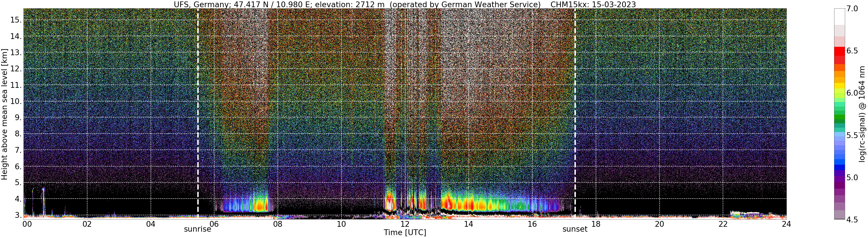
Task: Click the '4.' height axis tick label
Action: click(18, 199)
